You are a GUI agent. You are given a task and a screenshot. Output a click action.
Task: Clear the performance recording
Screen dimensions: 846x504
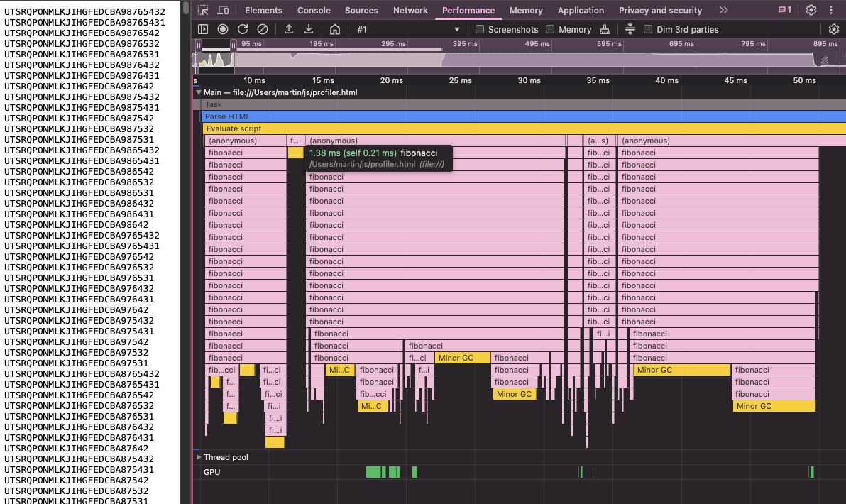point(263,29)
